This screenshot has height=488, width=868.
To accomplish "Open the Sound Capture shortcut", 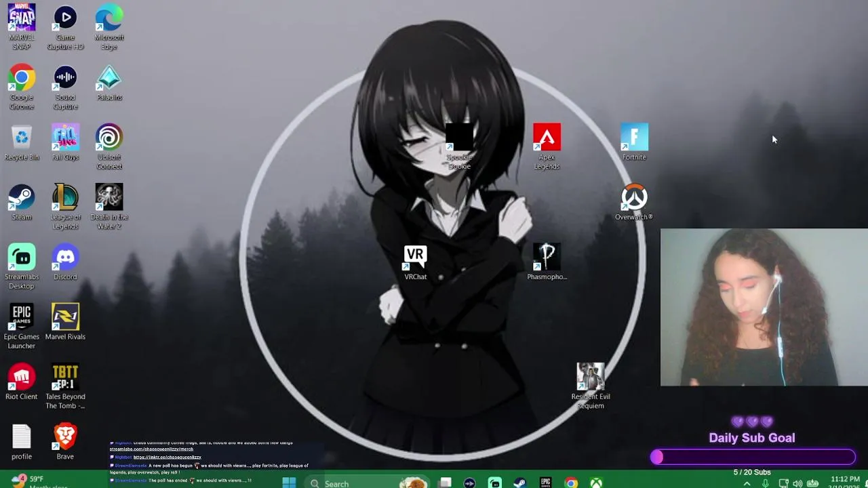I will click(65, 86).
